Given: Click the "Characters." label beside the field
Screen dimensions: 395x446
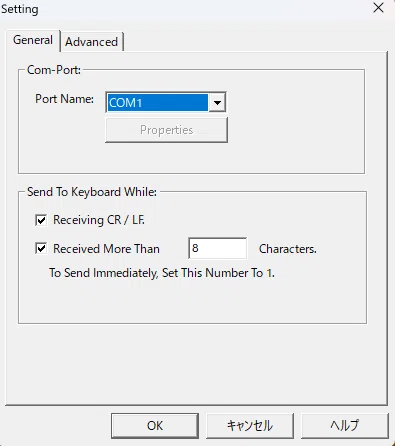Looking at the screenshot, I should pos(288,249).
